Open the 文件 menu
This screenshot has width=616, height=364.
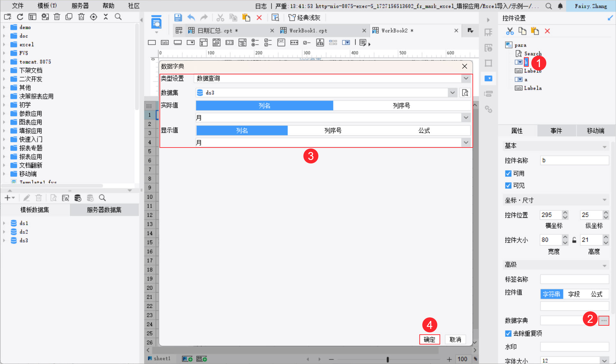pyautogui.click(x=18, y=6)
